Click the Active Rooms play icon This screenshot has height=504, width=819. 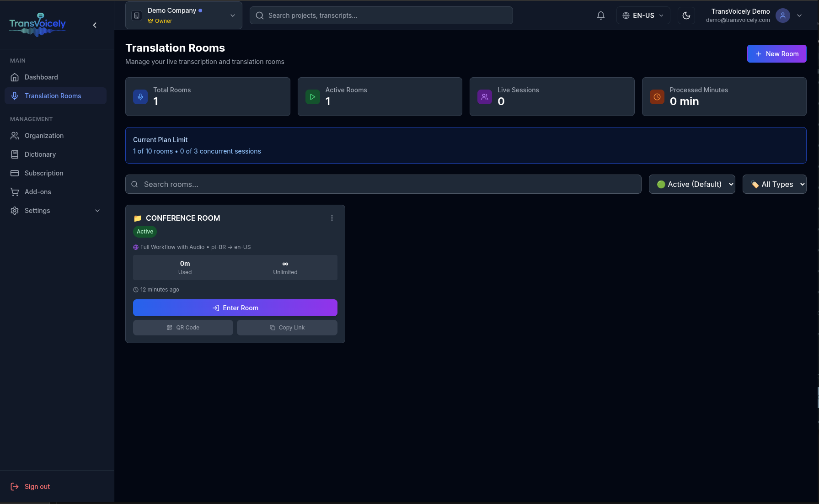coord(312,96)
